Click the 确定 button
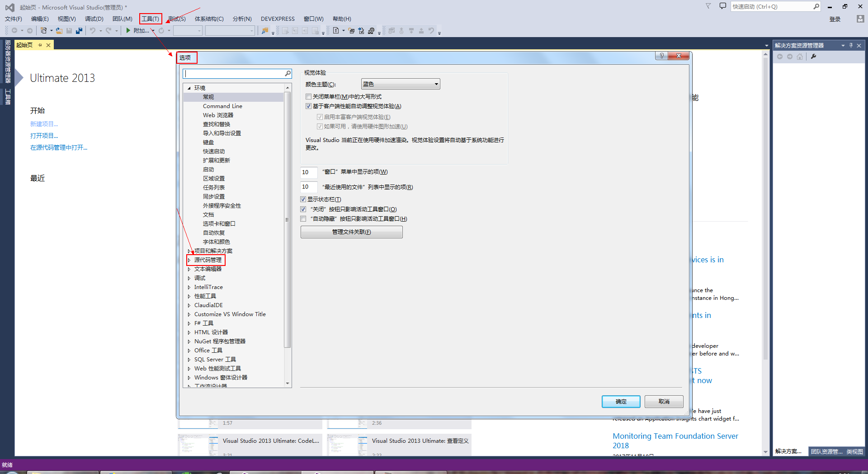868x474 pixels. (621, 402)
